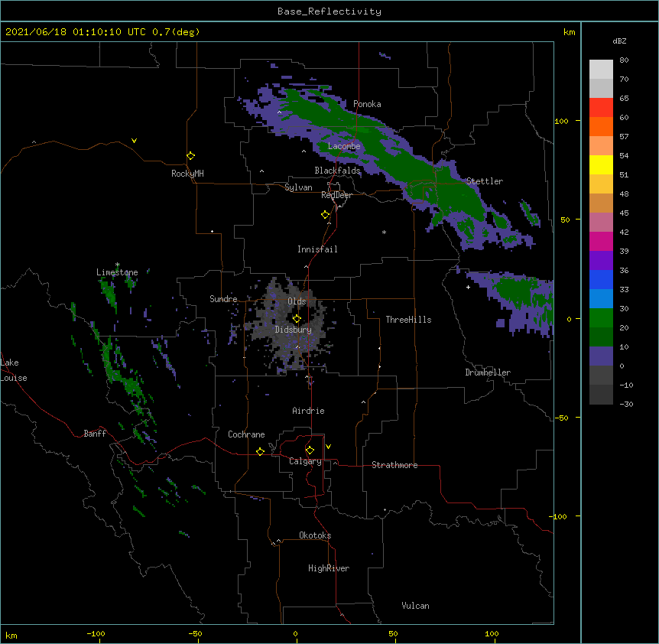The image size is (659, 644).
Task: Click the Innisfail city label
Action: (x=317, y=249)
